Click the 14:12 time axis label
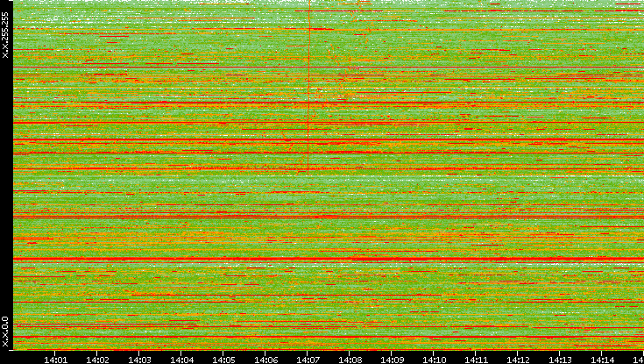The image size is (644, 364). tap(518, 360)
